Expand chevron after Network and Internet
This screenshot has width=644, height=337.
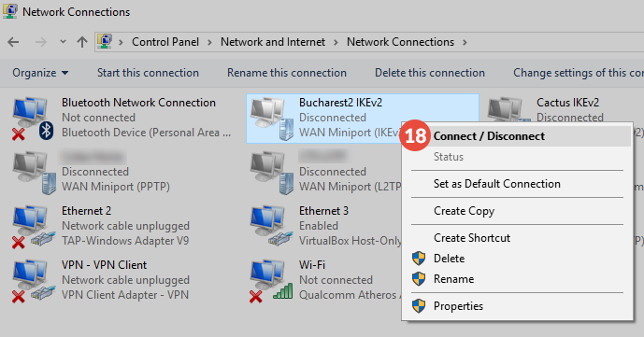[336, 42]
